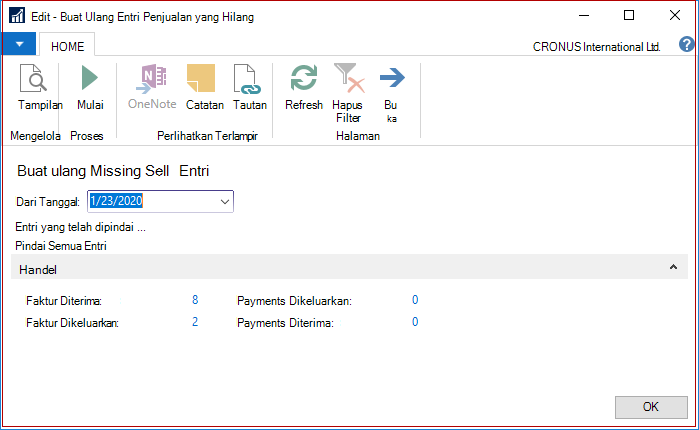Click the 'Payments Diterima:' label

coord(285,323)
